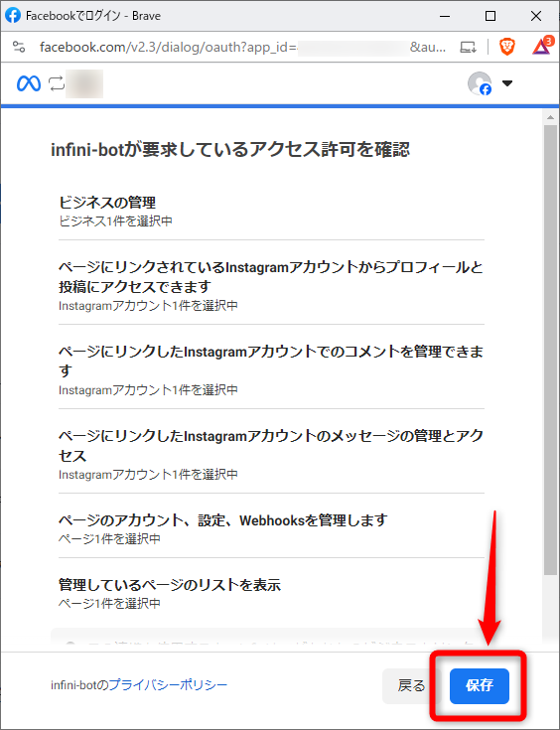Expand the account dropdown arrow
Image resolution: width=560 pixels, height=730 pixels.
pos(507,83)
